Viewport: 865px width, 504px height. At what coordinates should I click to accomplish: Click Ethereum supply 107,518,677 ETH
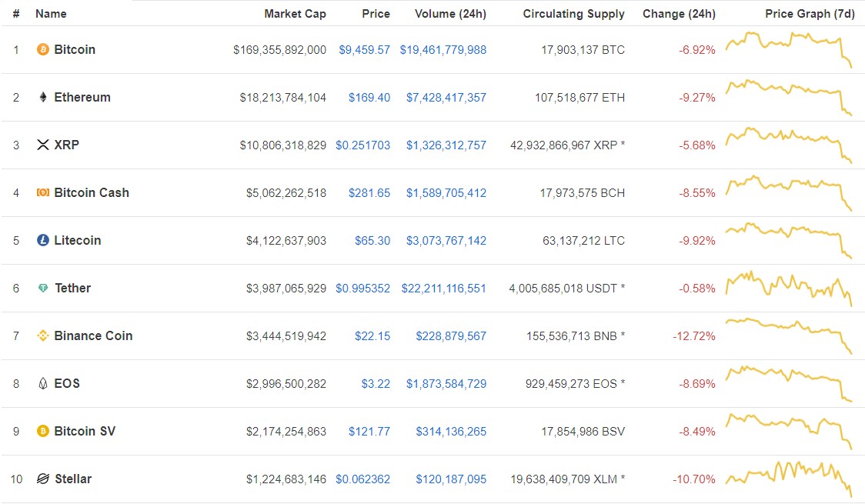pos(579,98)
